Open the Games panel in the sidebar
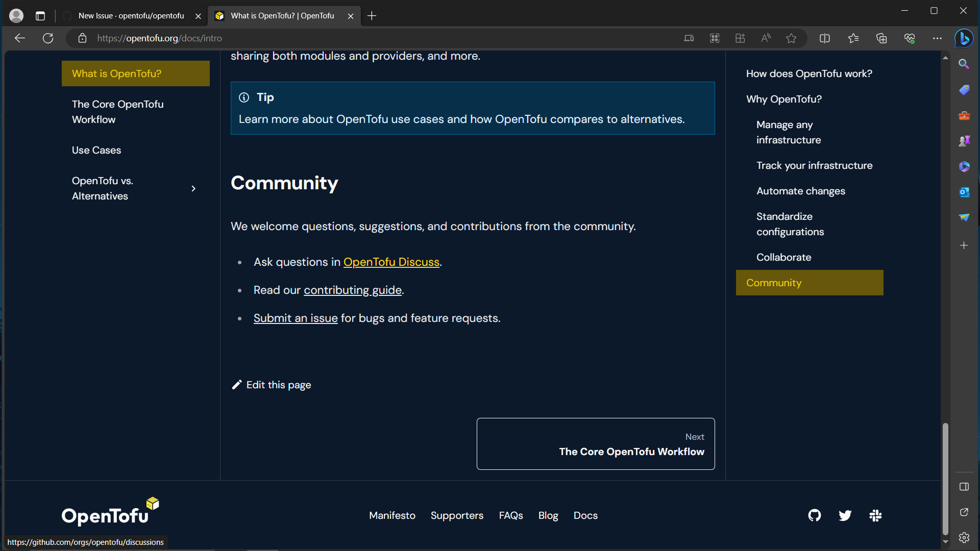The height and width of the screenshot is (551, 980). (964, 141)
